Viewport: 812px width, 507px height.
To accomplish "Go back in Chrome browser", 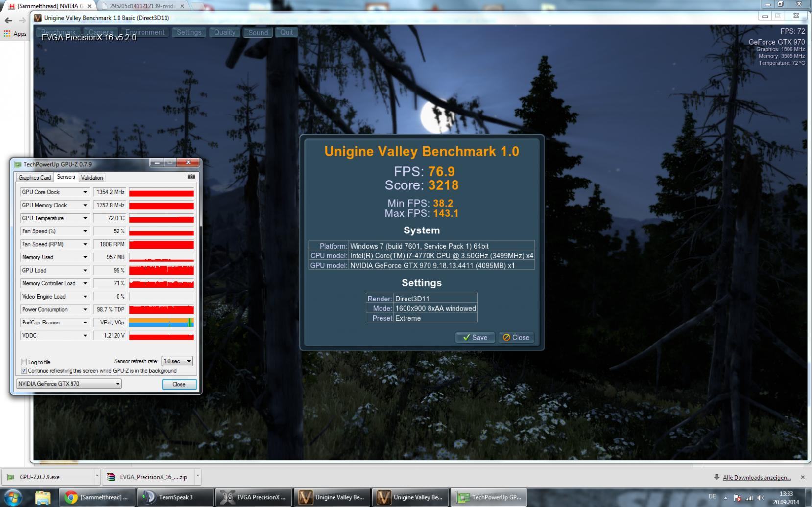I will (x=8, y=20).
